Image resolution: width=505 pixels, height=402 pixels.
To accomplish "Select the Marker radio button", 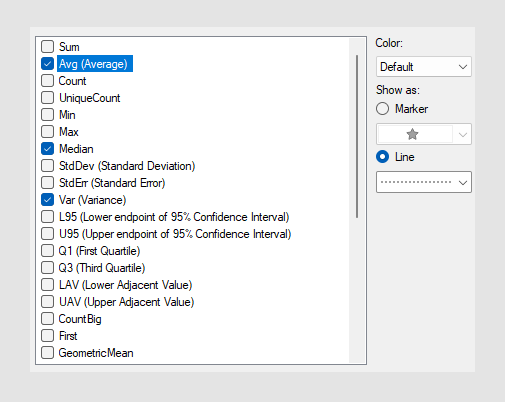I will click(382, 109).
